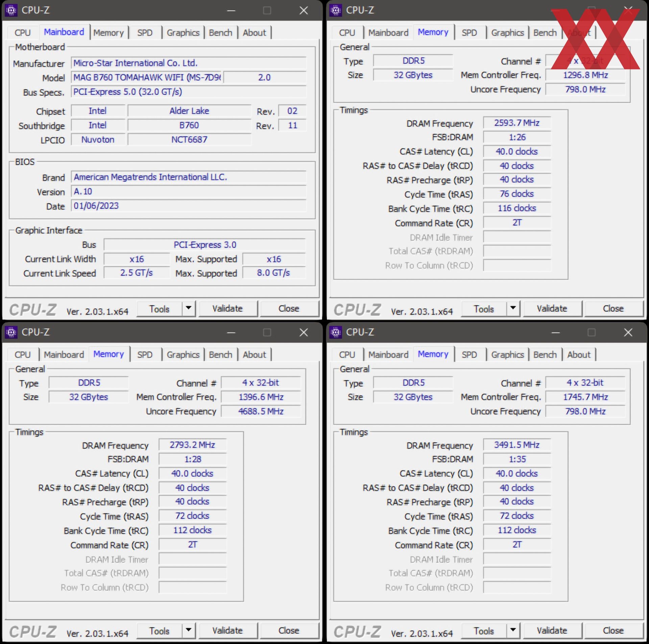
Task: Click the Southbridge 'B760' value
Action: (189, 125)
